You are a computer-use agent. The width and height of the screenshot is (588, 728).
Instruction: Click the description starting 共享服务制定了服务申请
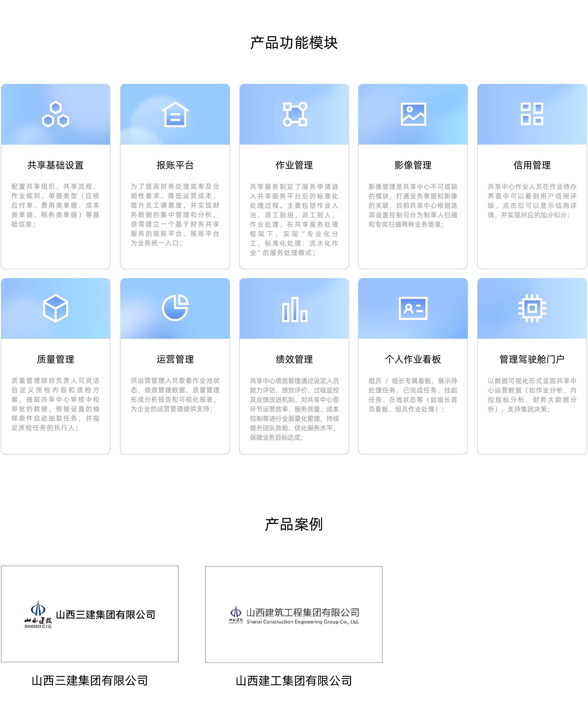294,219
